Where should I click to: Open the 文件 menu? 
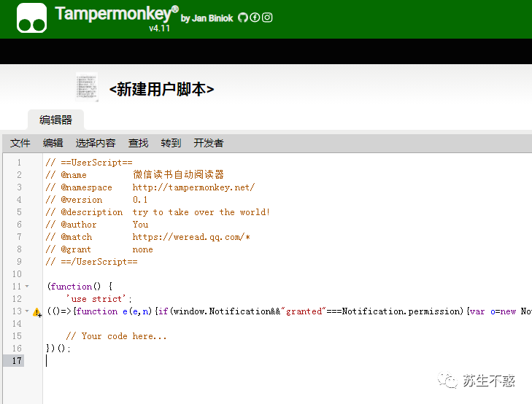point(20,143)
